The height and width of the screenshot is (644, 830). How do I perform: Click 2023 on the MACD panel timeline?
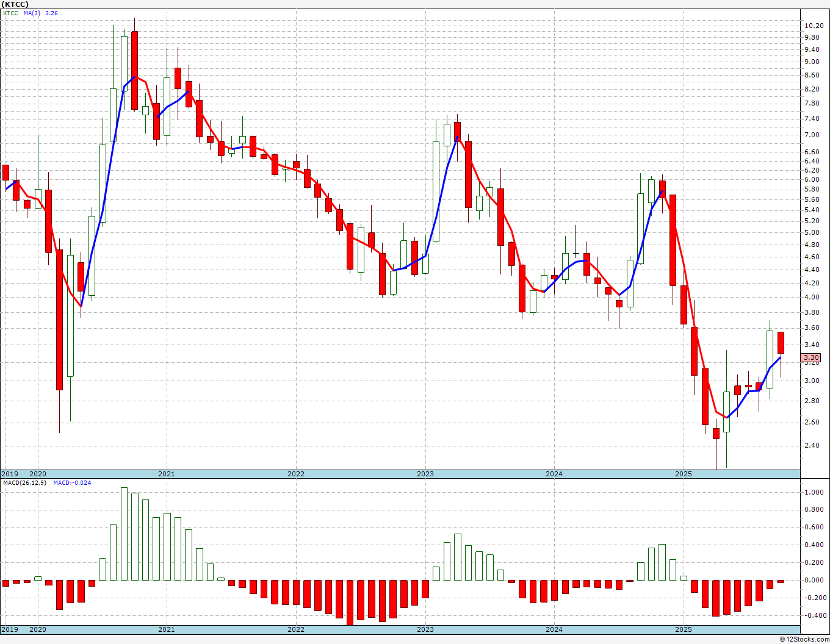click(x=425, y=629)
